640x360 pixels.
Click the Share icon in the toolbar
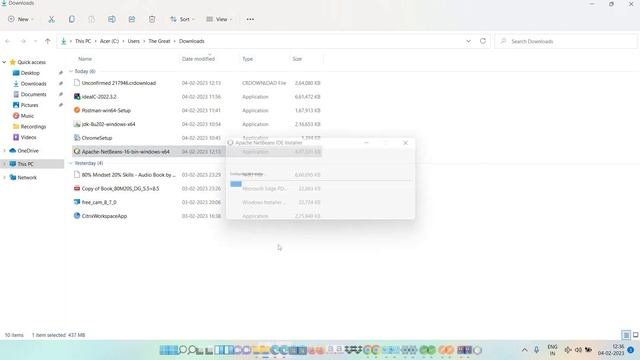tap(132, 19)
